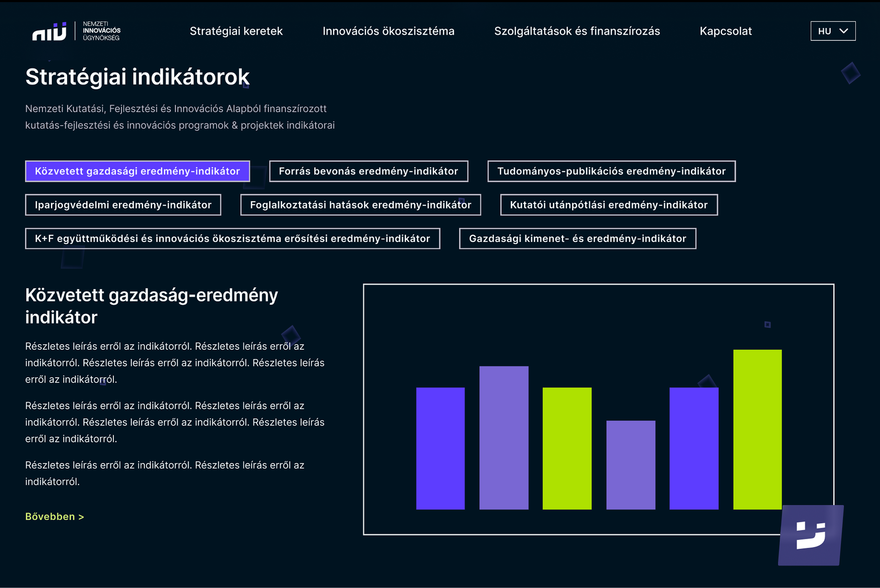Click the shortest light purple bar
This screenshot has width=880, height=588.
pyautogui.click(x=630, y=465)
